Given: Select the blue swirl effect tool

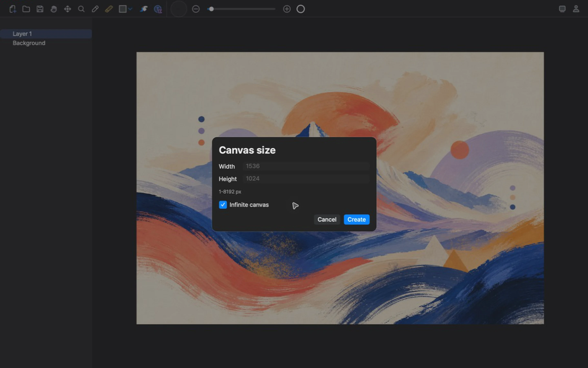Looking at the screenshot, I should 144,9.
